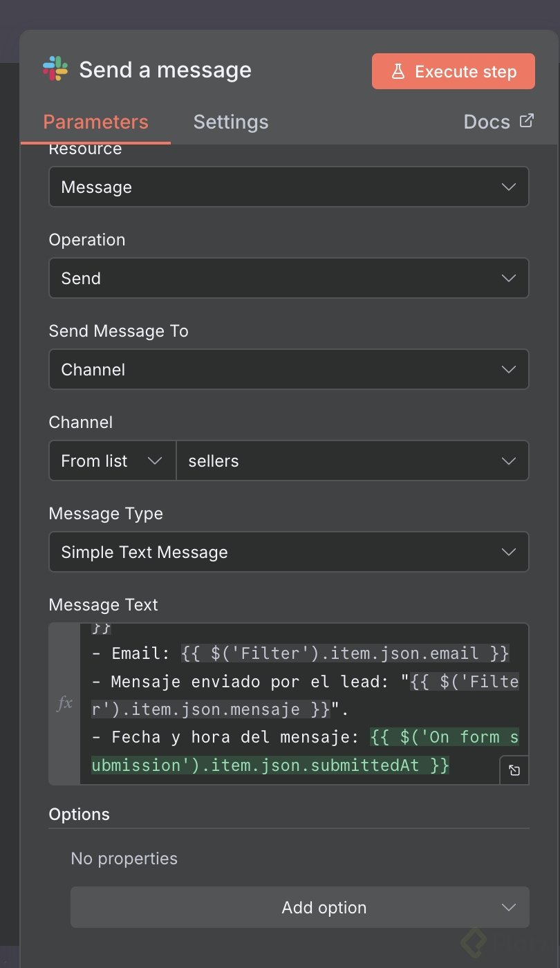Click the fx expression icon

pyautogui.click(x=64, y=704)
